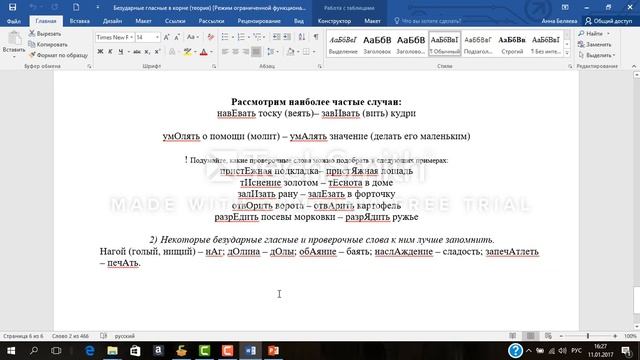Increase paragraph indent icon

[287, 37]
